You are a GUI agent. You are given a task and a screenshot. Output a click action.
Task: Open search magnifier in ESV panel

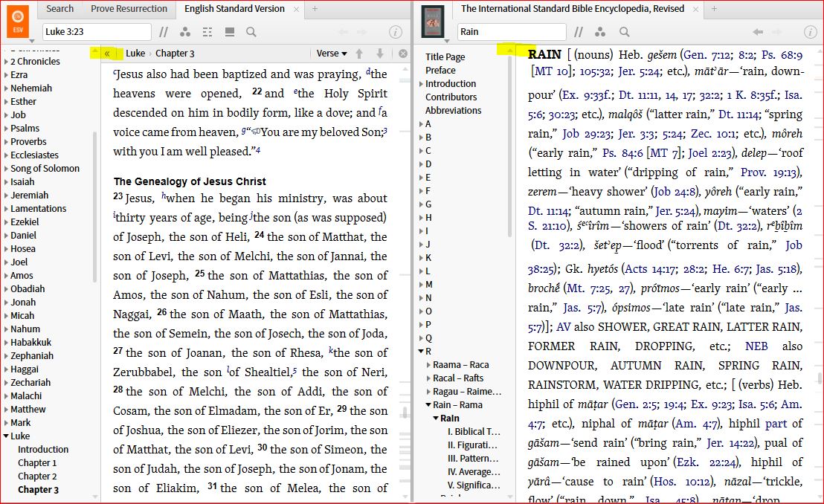point(251,32)
